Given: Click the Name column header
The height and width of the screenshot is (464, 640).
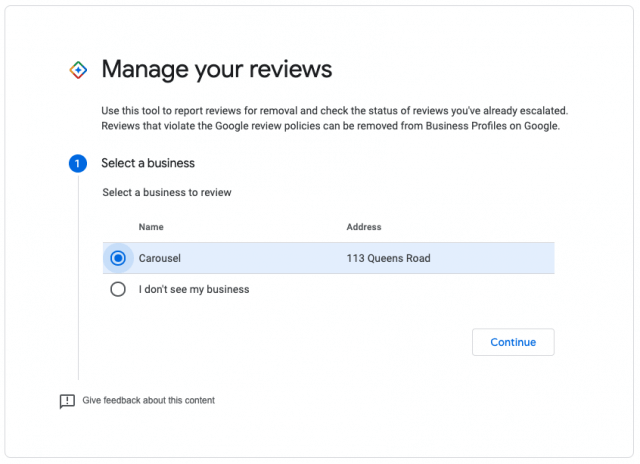Looking at the screenshot, I should click(x=151, y=227).
